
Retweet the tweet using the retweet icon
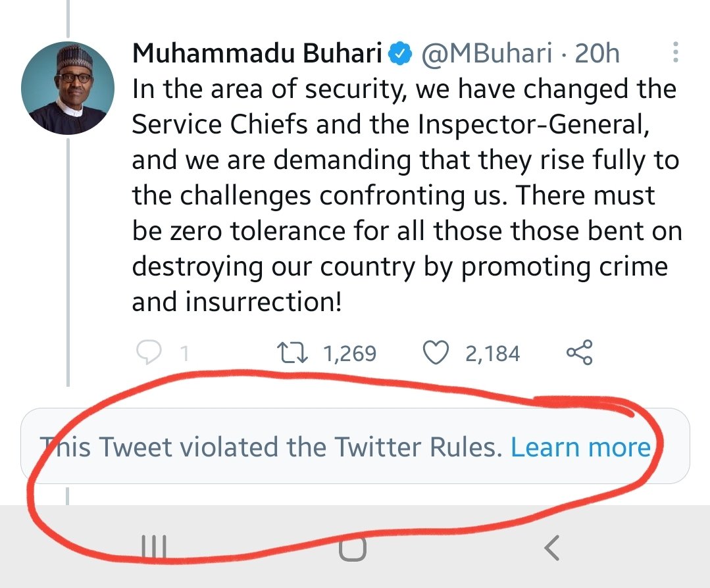(x=291, y=353)
